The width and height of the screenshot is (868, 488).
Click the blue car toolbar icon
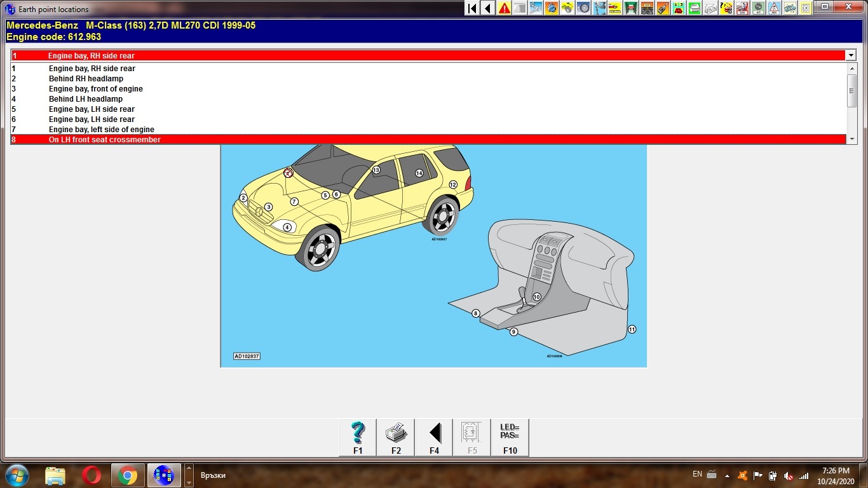coord(790,8)
